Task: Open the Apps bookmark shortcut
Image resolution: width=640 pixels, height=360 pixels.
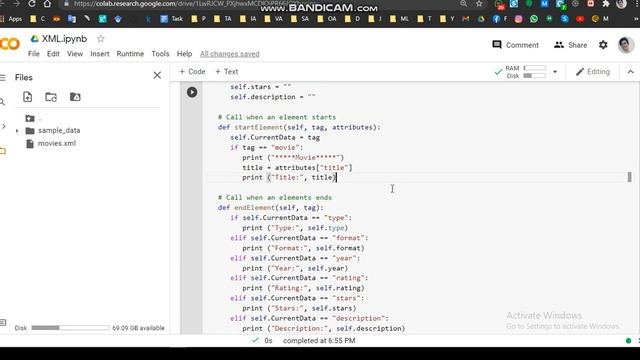Action: [x=11, y=19]
